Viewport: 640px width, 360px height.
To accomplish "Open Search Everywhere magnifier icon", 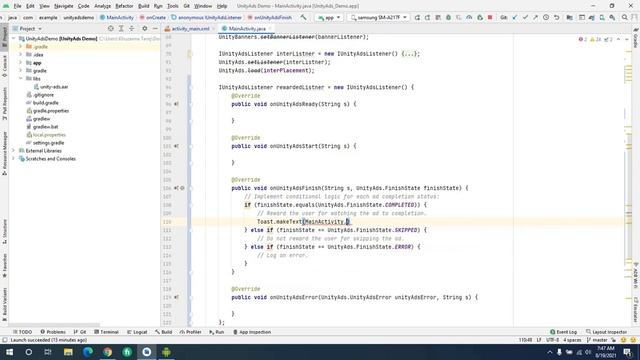I will point(624,18).
